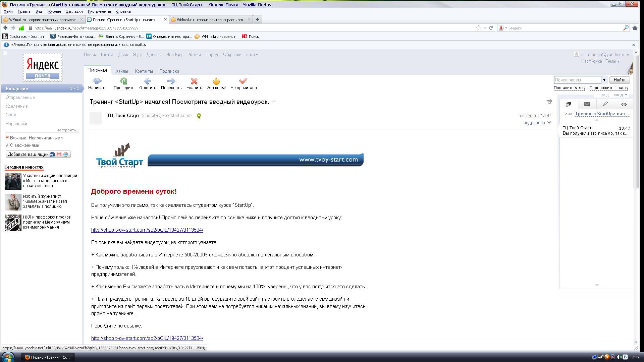Open the ilia.marigin@yandex.ru account dropdown

[x=605, y=55]
